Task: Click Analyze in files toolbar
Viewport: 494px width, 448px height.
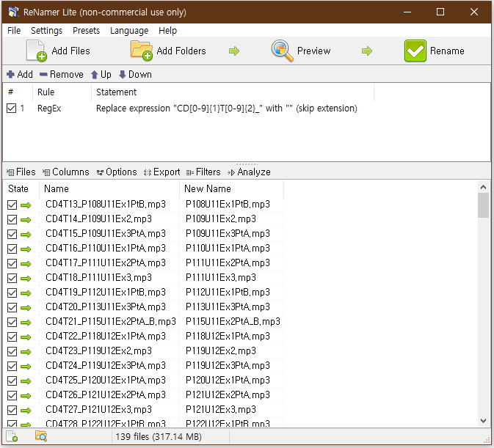Action: click(250, 172)
